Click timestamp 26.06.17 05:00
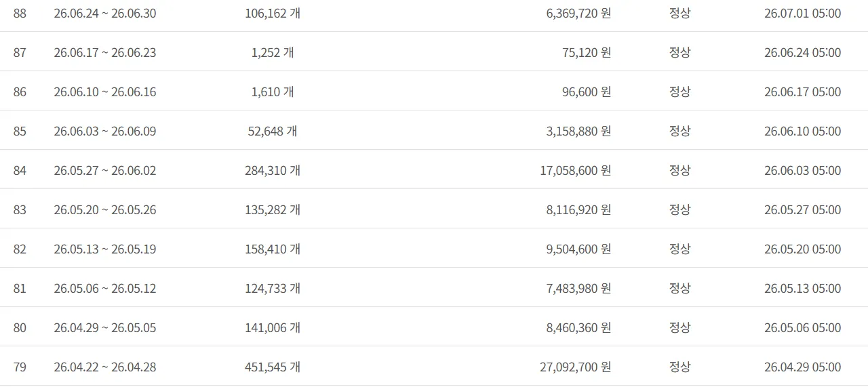The height and width of the screenshot is (387, 868). (802, 91)
